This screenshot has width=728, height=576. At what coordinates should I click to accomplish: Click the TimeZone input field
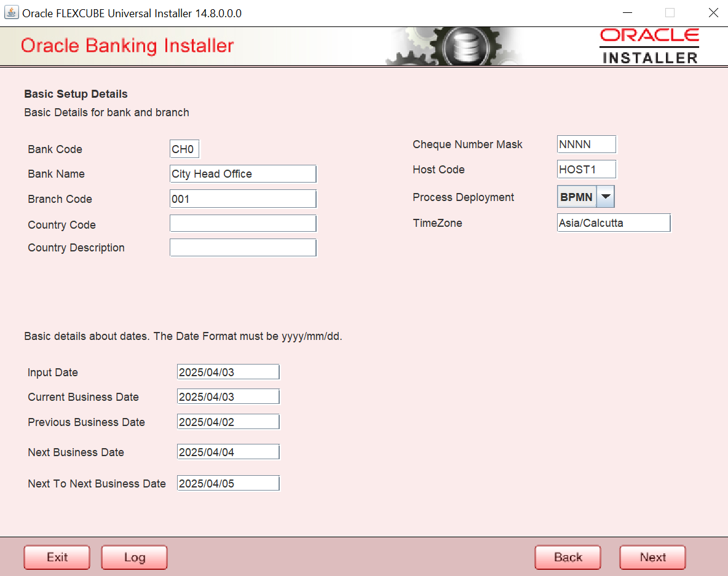point(614,223)
